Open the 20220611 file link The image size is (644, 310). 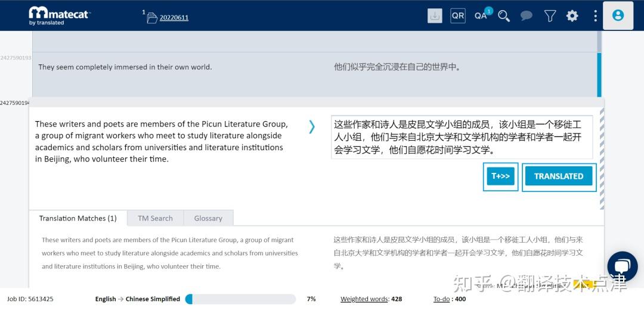174,17
